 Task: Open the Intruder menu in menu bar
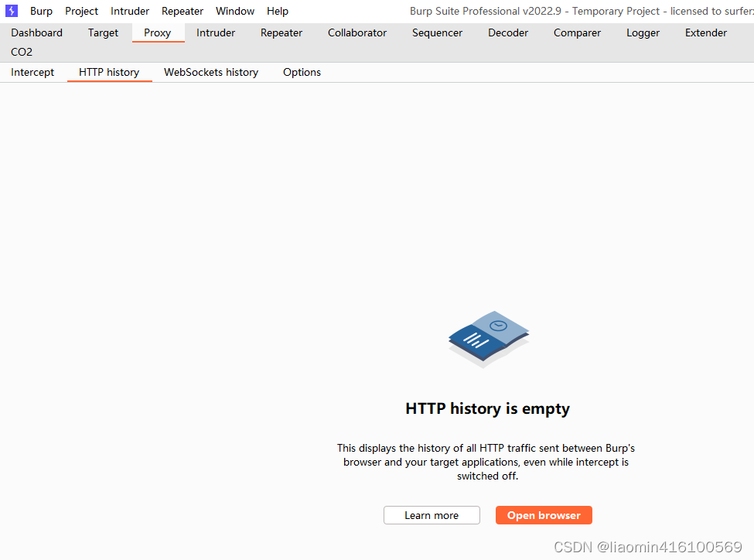tap(130, 11)
